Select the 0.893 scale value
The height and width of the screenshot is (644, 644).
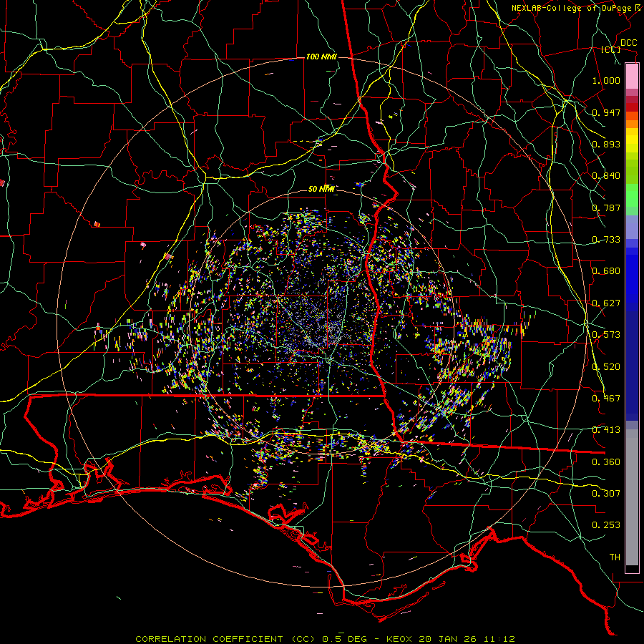[606, 144]
